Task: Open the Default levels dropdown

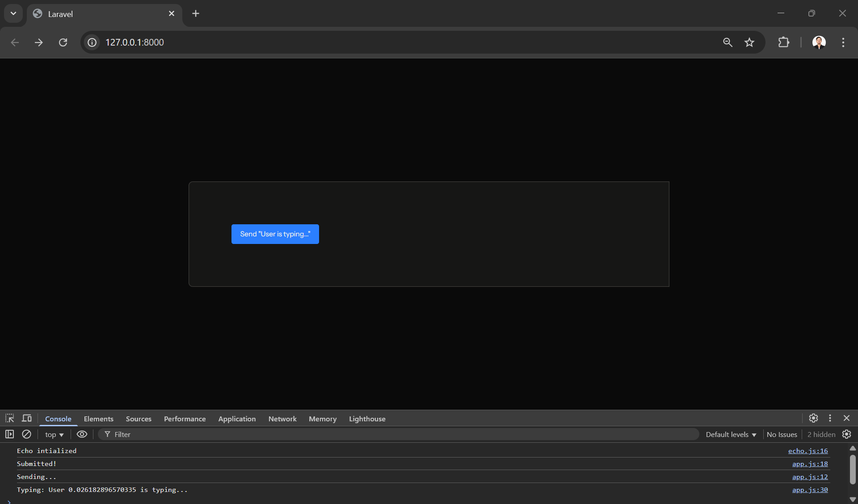Action: click(731, 435)
